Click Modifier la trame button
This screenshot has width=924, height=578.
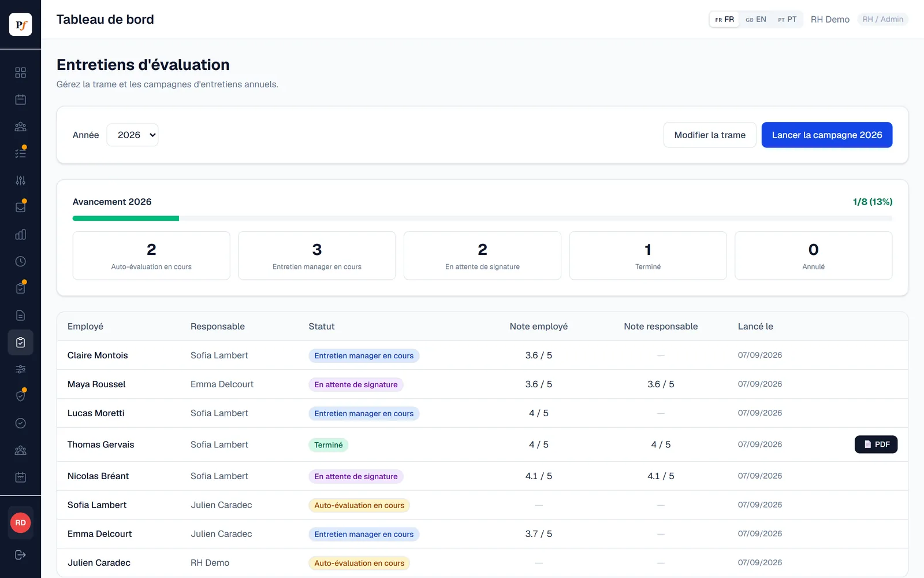point(710,135)
